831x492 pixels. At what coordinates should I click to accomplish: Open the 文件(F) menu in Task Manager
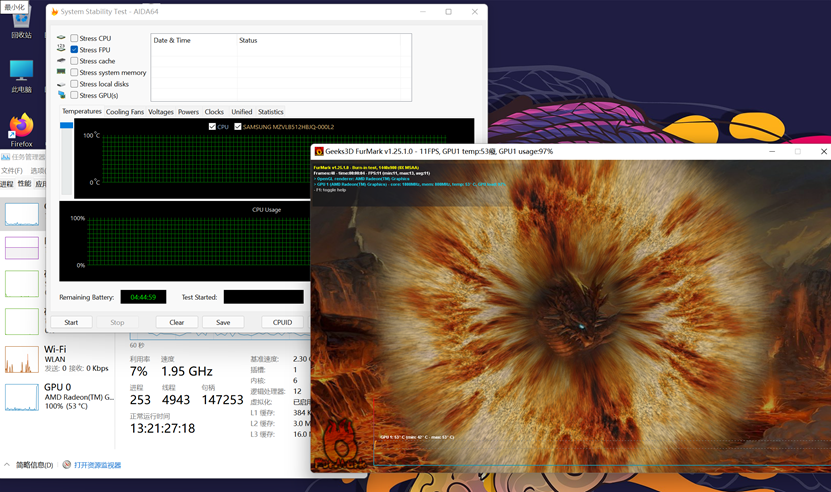(12, 171)
